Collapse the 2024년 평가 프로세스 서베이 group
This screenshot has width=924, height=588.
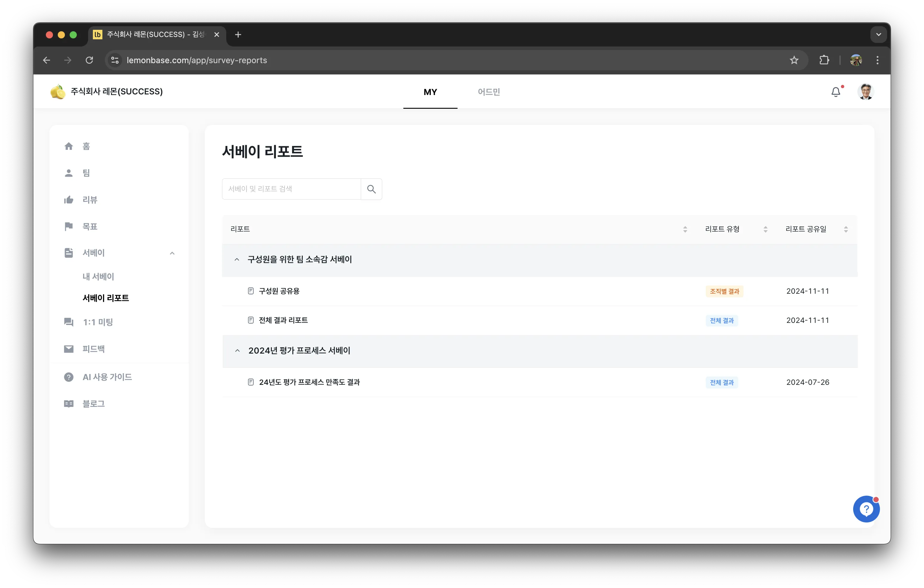[x=237, y=351]
